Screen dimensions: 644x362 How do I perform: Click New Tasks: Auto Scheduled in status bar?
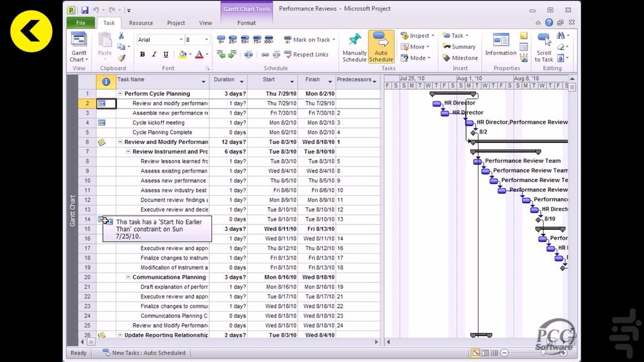(144, 353)
